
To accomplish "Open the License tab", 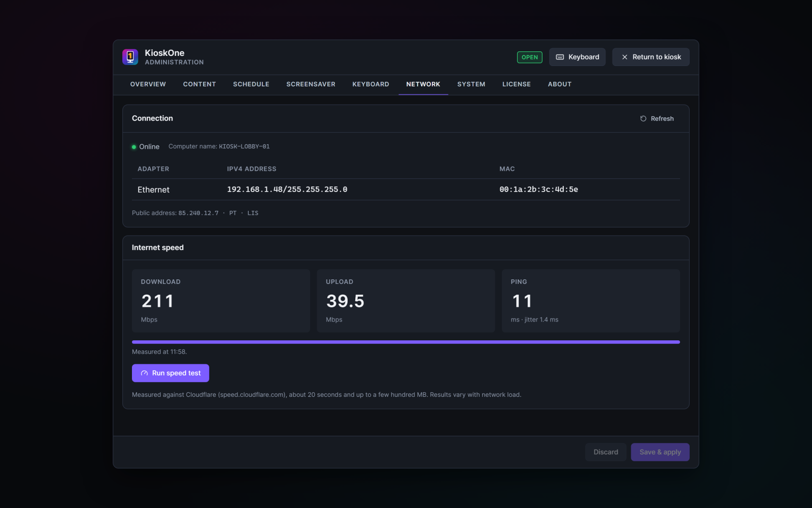I will click(x=517, y=84).
